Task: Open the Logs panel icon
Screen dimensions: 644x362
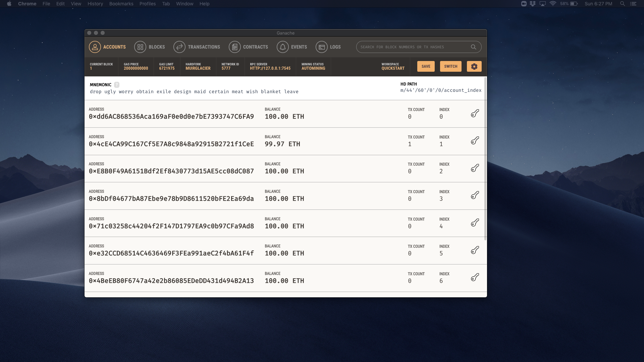Action: pyautogui.click(x=321, y=47)
